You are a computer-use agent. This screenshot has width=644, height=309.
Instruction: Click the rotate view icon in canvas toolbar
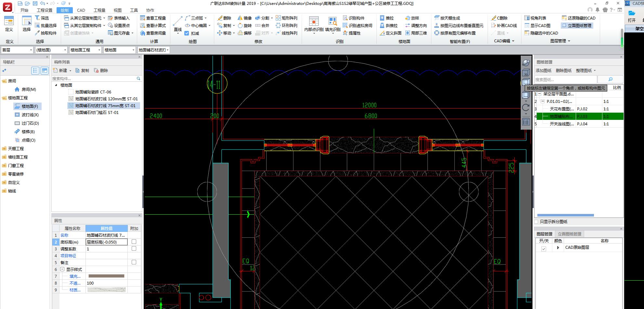click(526, 108)
